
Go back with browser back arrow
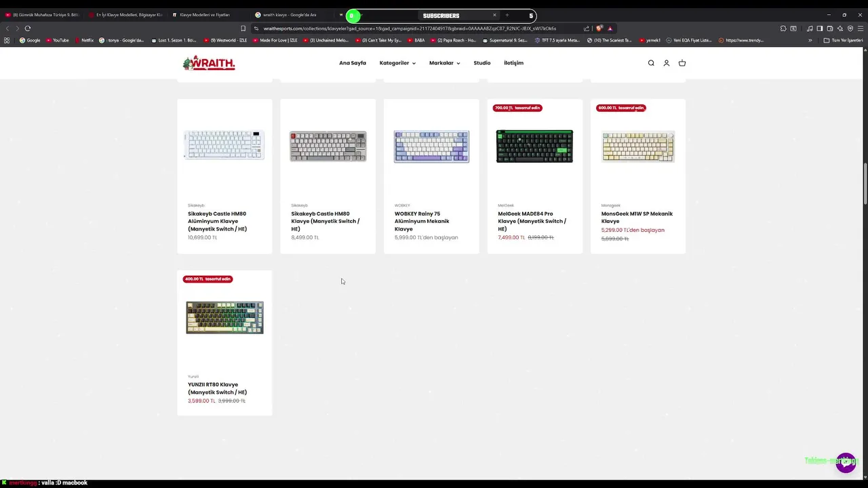coord(7,28)
